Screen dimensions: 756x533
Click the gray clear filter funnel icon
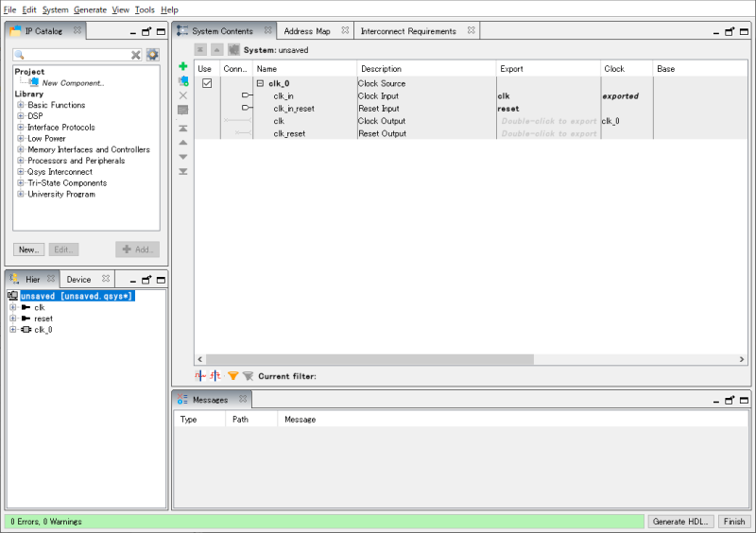(248, 376)
